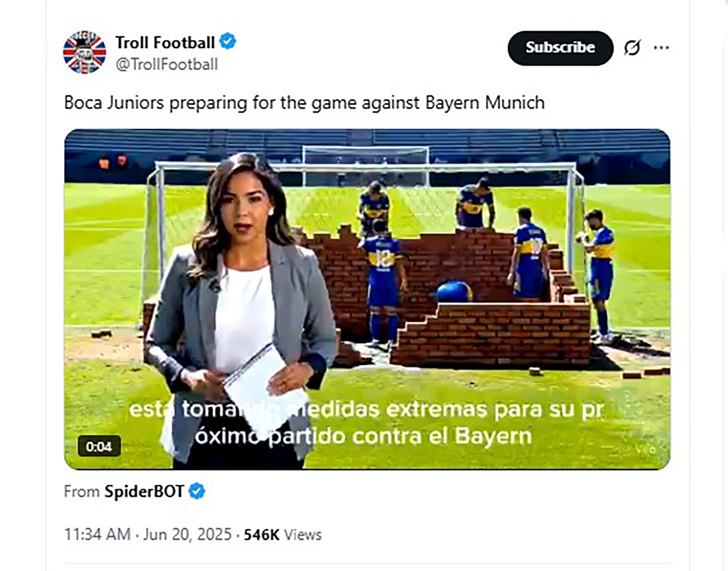Image resolution: width=728 pixels, height=571 pixels.
Task: Click the Spanish subtitle caption in video
Action: pyautogui.click(x=366, y=423)
